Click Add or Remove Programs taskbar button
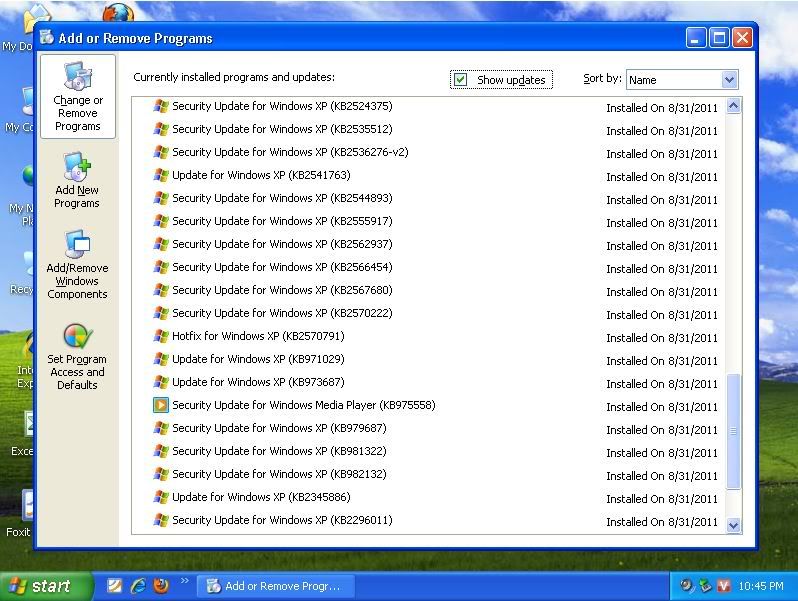Image resolution: width=798 pixels, height=601 pixels. tap(275, 586)
